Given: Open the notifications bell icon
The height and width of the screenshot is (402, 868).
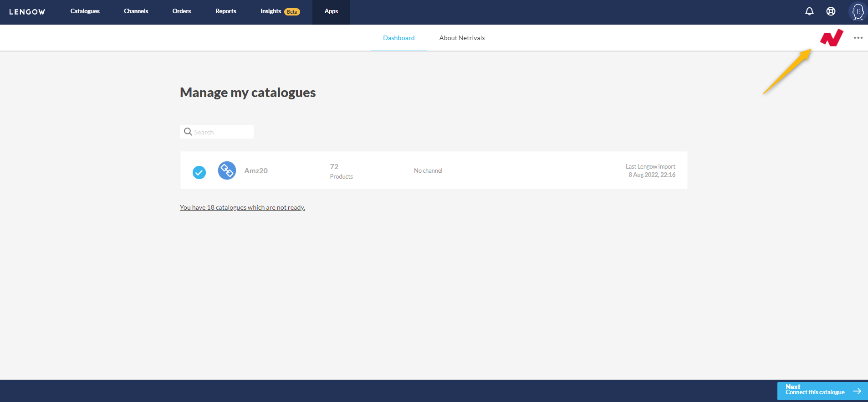Looking at the screenshot, I should click(809, 11).
